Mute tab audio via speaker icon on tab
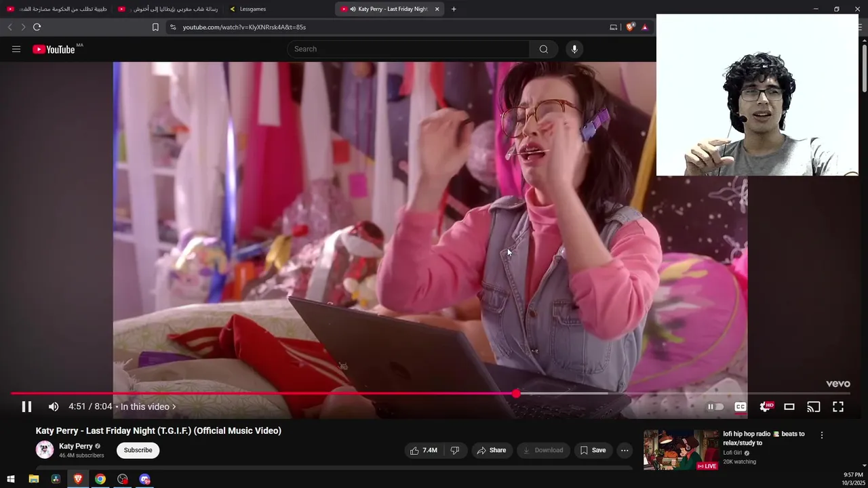The height and width of the screenshot is (488, 868). click(x=353, y=9)
